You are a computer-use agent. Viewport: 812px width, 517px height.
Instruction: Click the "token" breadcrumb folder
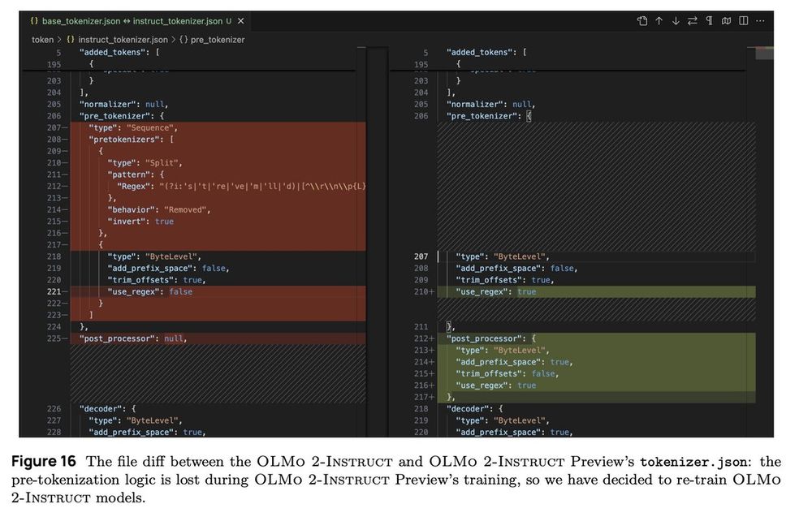42,40
